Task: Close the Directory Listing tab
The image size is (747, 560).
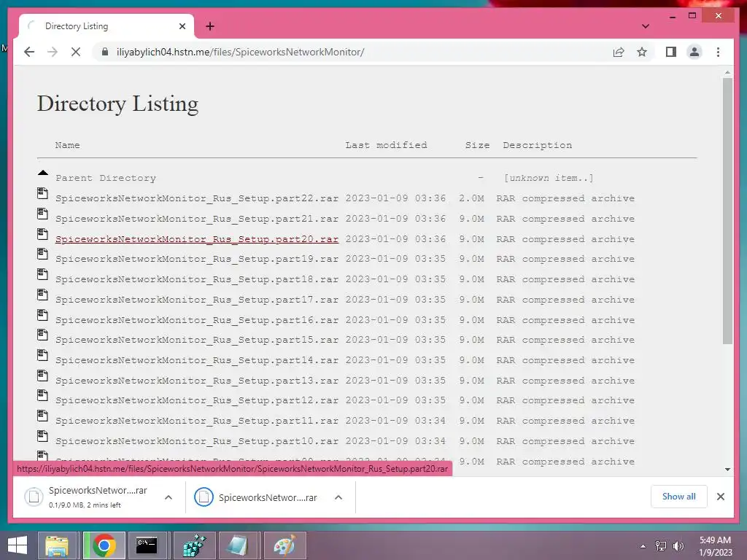Action: pos(182,26)
